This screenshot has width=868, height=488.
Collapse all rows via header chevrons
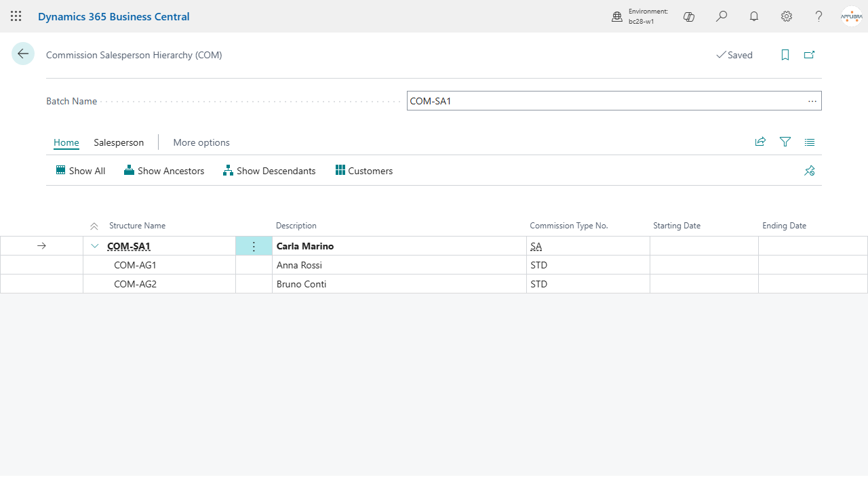[94, 226]
